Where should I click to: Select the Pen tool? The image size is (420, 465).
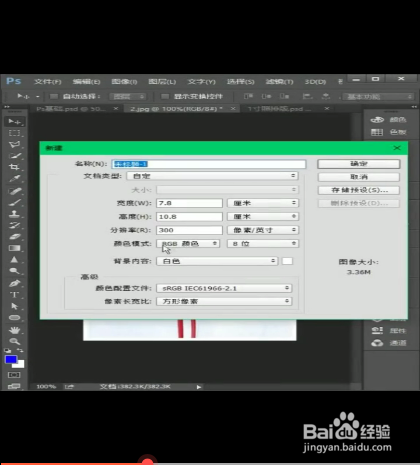(x=14, y=283)
